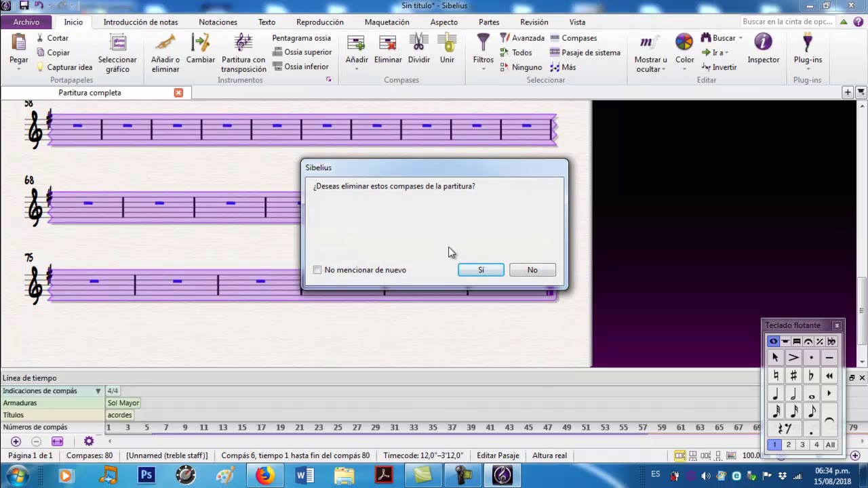Click Pentagrama ossia option

[x=302, y=38]
